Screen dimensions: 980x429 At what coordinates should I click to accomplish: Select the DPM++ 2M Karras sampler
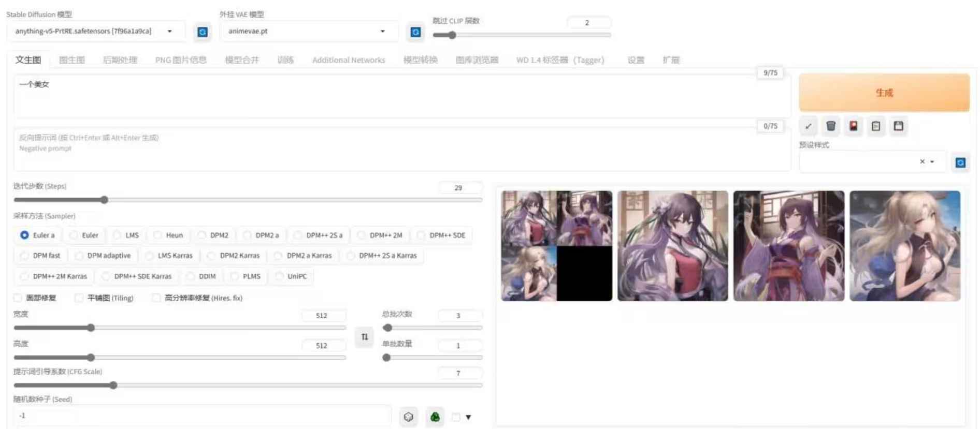[x=24, y=276]
